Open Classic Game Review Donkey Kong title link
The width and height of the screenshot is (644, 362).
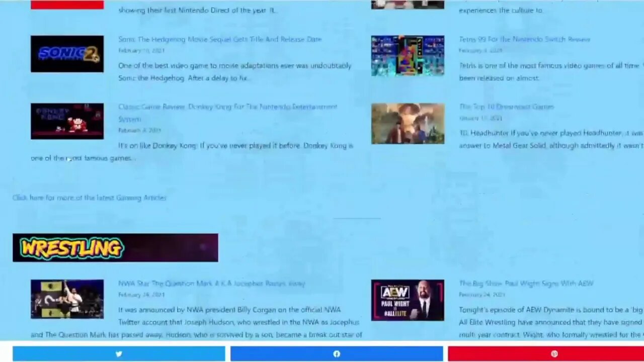pyautogui.click(x=228, y=113)
